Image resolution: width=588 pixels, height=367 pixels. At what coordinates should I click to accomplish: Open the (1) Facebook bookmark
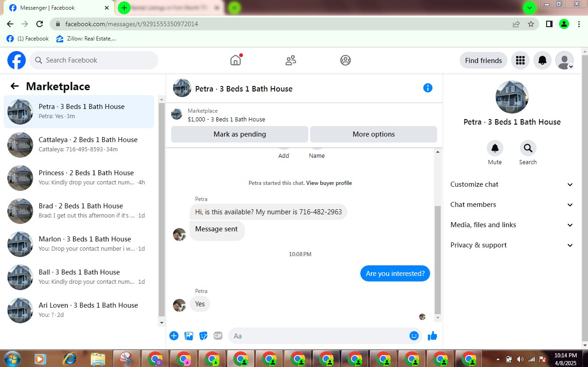[x=28, y=39]
